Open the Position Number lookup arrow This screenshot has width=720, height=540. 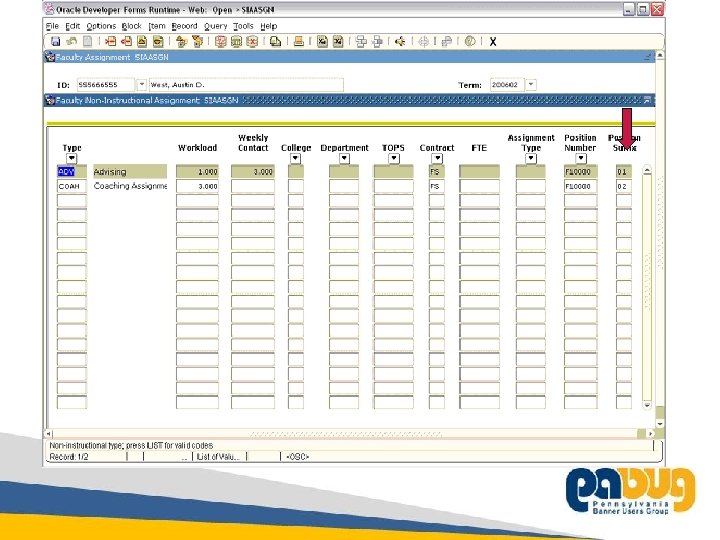[581, 159]
